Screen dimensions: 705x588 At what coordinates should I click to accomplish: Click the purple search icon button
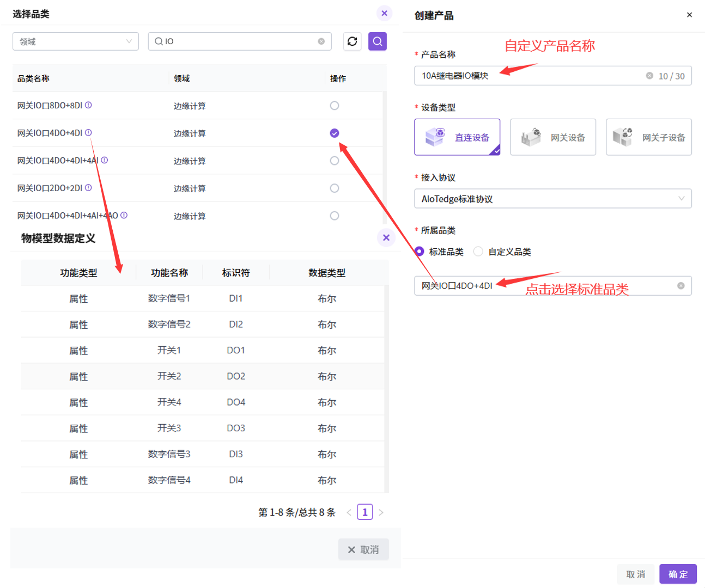tap(377, 41)
